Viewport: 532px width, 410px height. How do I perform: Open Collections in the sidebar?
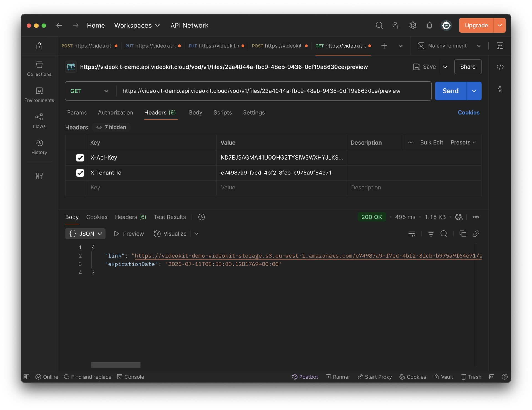[x=39, y=69]
